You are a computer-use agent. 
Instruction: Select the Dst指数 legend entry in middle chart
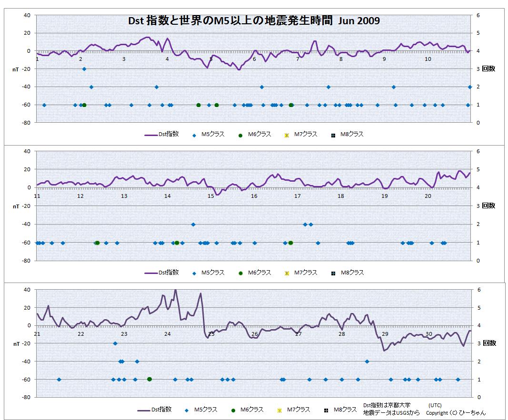point(162,273)
